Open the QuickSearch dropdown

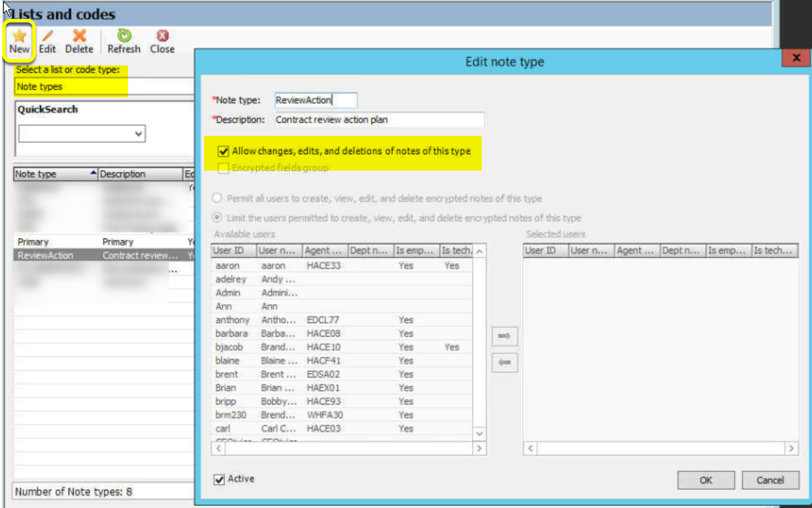138,134
